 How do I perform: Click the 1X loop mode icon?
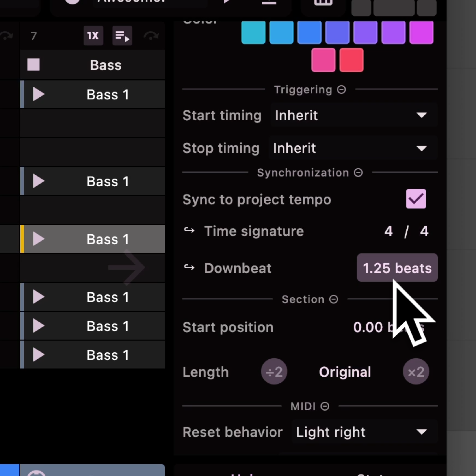pyautogui.click(x=92, y=36)
